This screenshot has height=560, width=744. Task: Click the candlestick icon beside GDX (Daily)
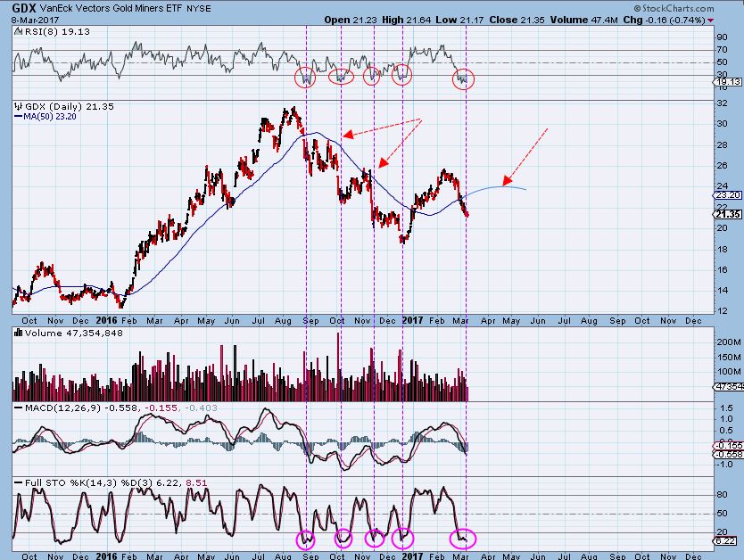pyautogui.click(x=19, y=107)
